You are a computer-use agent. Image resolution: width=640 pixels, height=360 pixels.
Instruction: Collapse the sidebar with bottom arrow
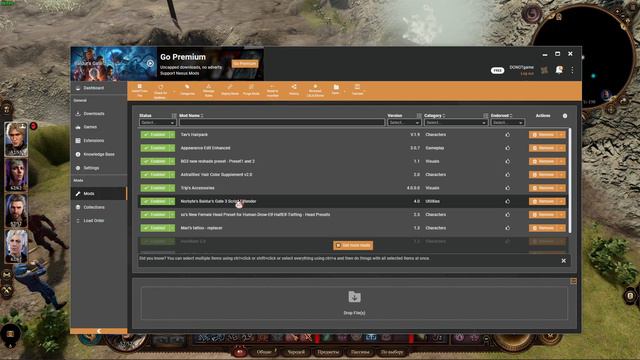pos(99,331)
